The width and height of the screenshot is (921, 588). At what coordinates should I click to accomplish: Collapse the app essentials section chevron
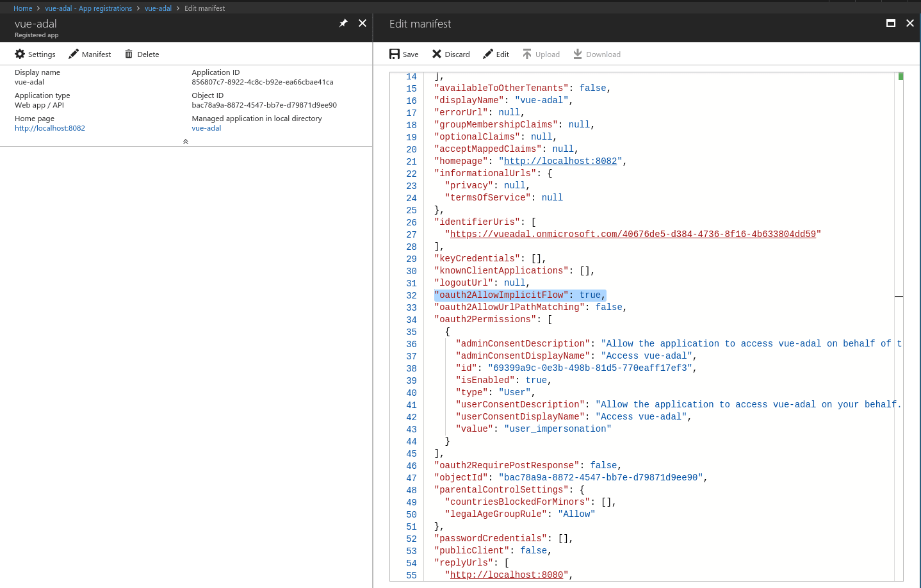click(x=186, y=142)
